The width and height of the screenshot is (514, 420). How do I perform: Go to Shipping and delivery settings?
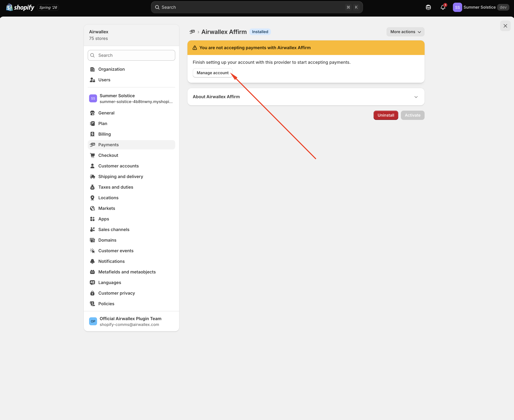point(131,177)
